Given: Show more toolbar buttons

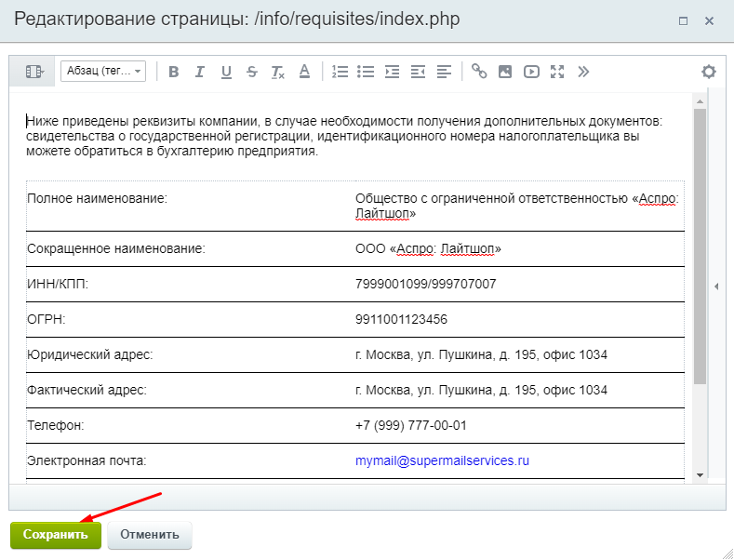Looking at the screenshot, I should coord(583,72).
